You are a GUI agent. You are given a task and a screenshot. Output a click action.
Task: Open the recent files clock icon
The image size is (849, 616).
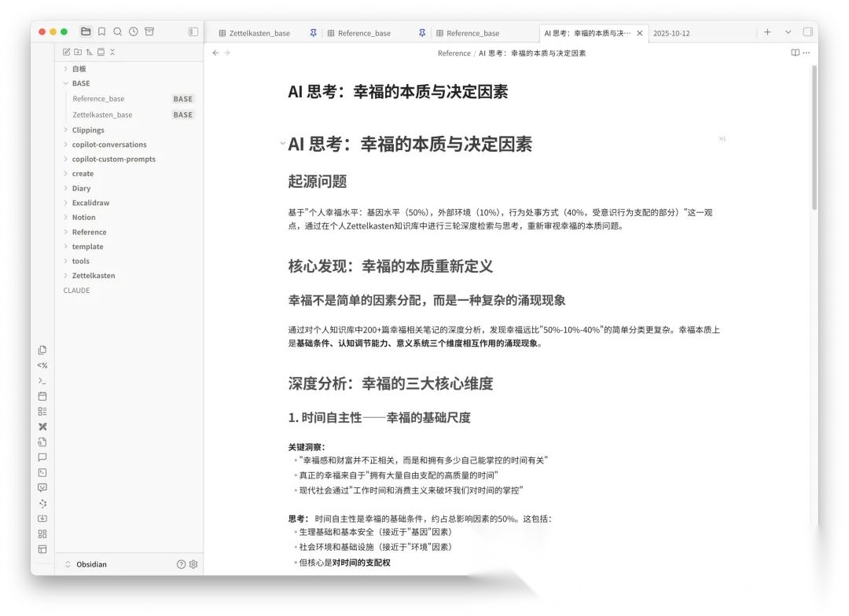pos(133,31)
